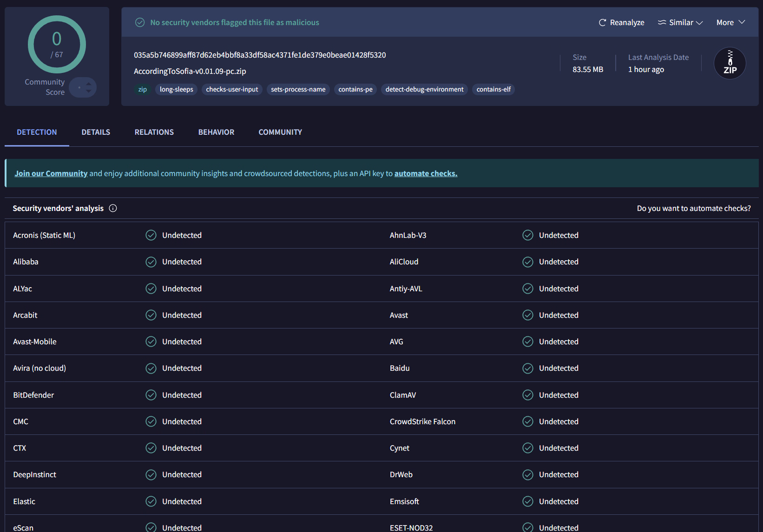Screen dimensions: 763x532
Task: Click the Undetected check icon for Acronis
Action: (x=151, y=235)
